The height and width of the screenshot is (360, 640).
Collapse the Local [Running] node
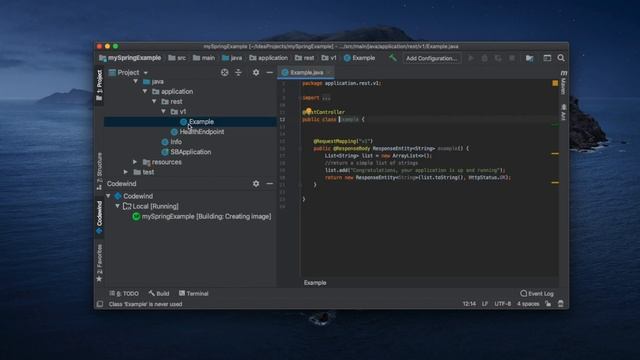(118, 206)
